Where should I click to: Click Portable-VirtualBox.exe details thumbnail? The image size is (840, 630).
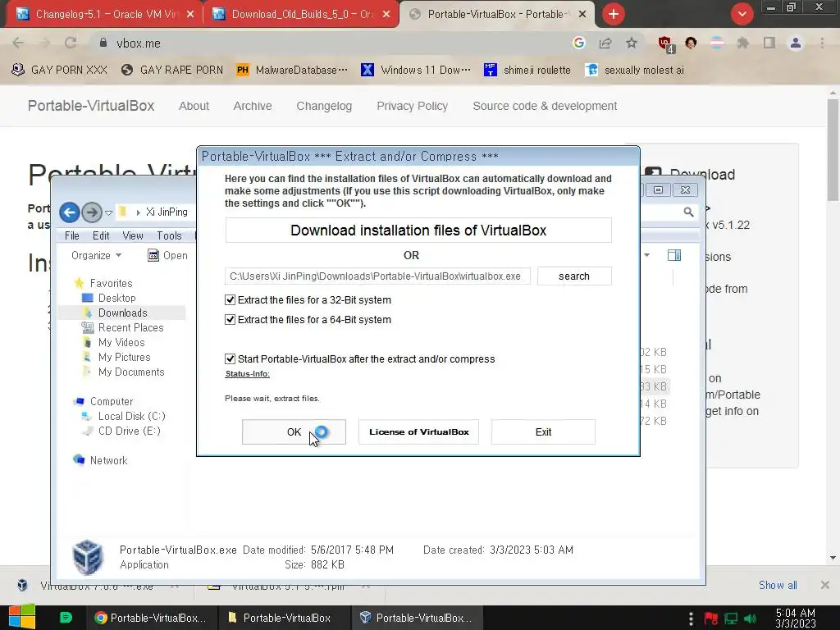click(x=88, y=557)
